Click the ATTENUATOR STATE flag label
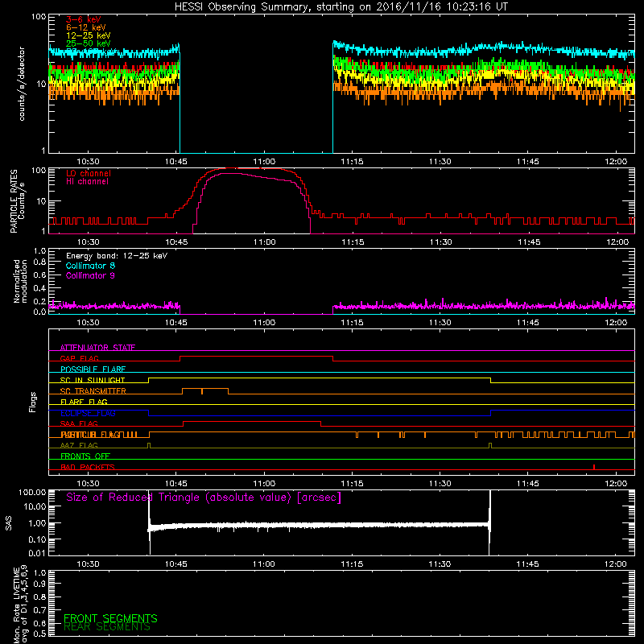Screen dimensions: 644x644 (97, 348)
